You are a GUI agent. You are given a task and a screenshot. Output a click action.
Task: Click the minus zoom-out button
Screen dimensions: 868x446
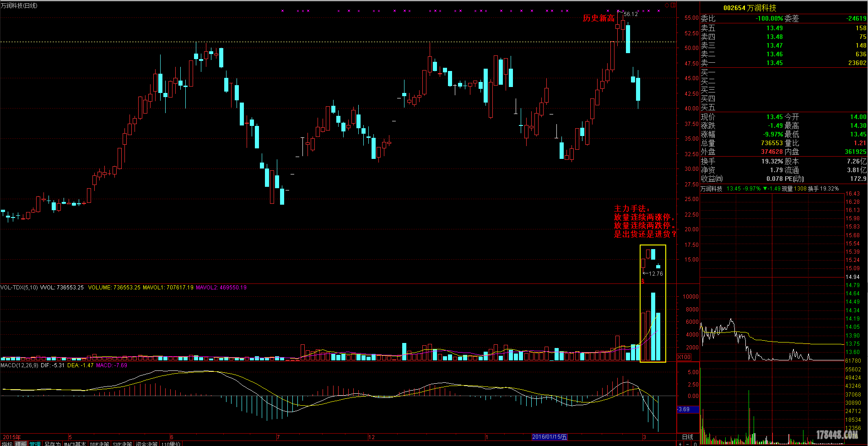click(688, 443)
